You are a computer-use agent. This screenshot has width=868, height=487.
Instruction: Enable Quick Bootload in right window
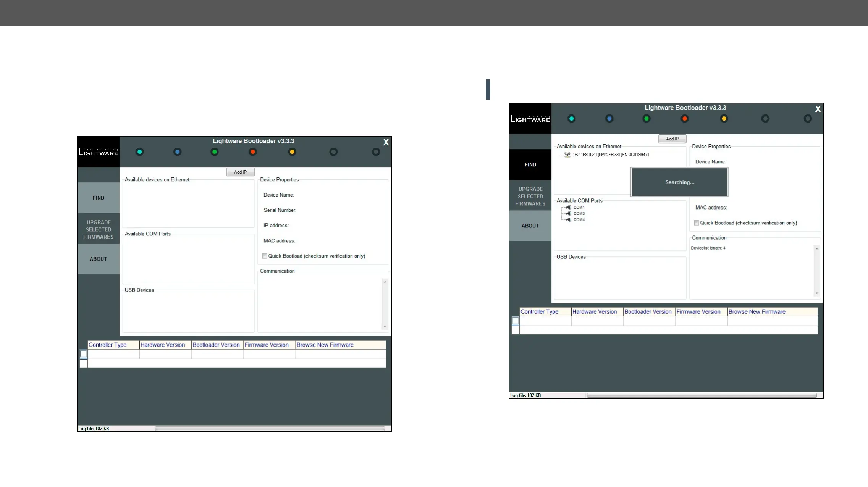click(697, 223)
